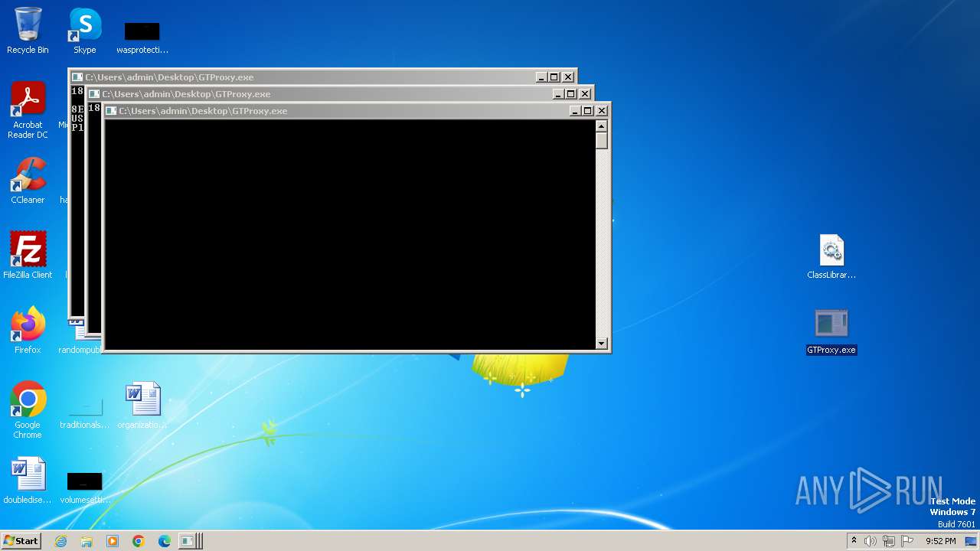Select the Acrobat Reader DC shortcut
The width and height of the screenshot is (980, 551).
click(x=28, y=110)
